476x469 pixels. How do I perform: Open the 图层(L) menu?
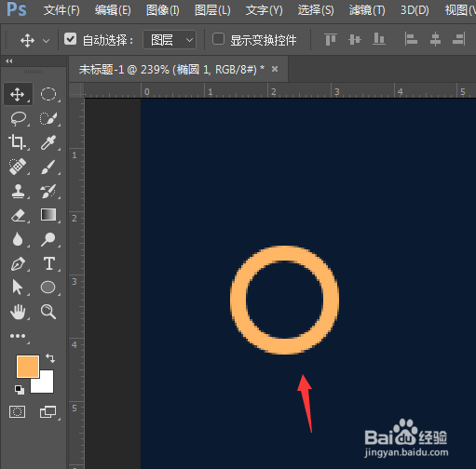pyautogui.click(x=212, y=10)
